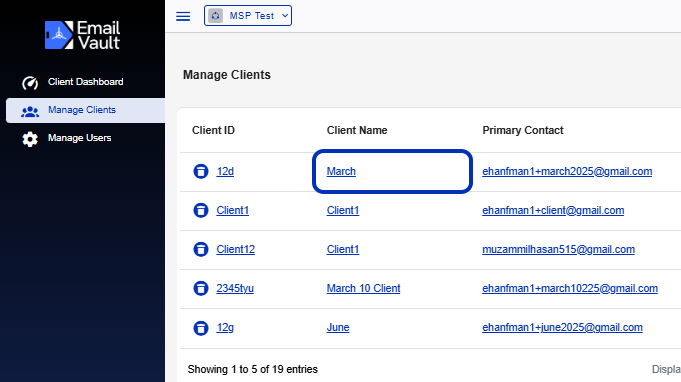The width and height of the screenshot is (681, 382).
Task: Click ehanfman1+june2025@gmail.com email link
Action: point(562,328)
